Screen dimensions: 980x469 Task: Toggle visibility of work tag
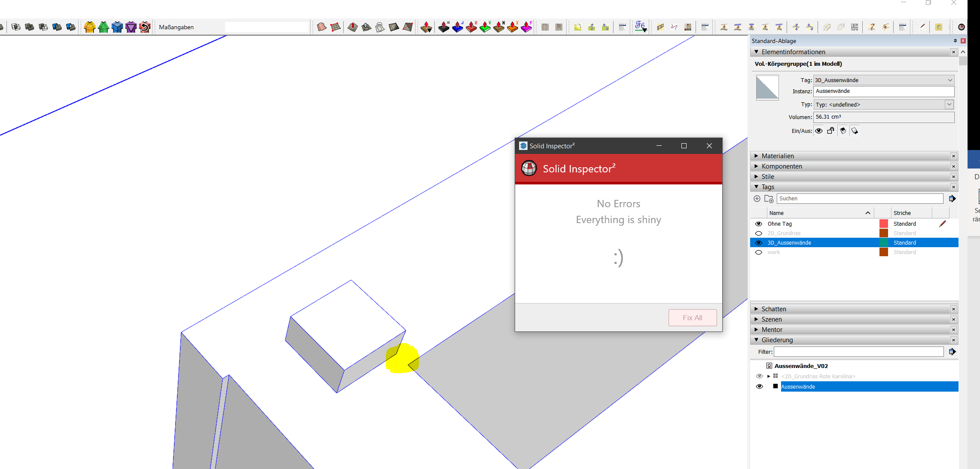pos(759,252)
